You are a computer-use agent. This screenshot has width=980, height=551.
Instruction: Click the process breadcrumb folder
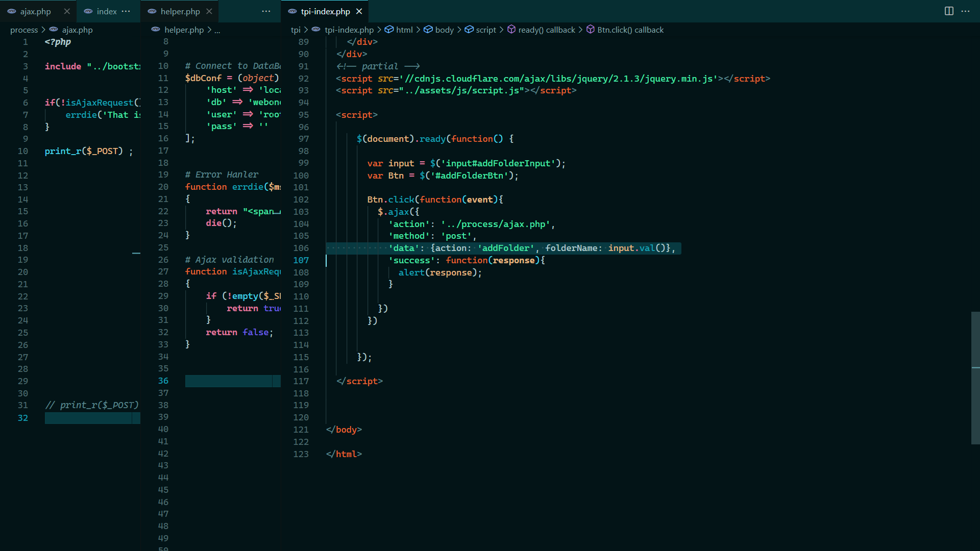[24, 30]
